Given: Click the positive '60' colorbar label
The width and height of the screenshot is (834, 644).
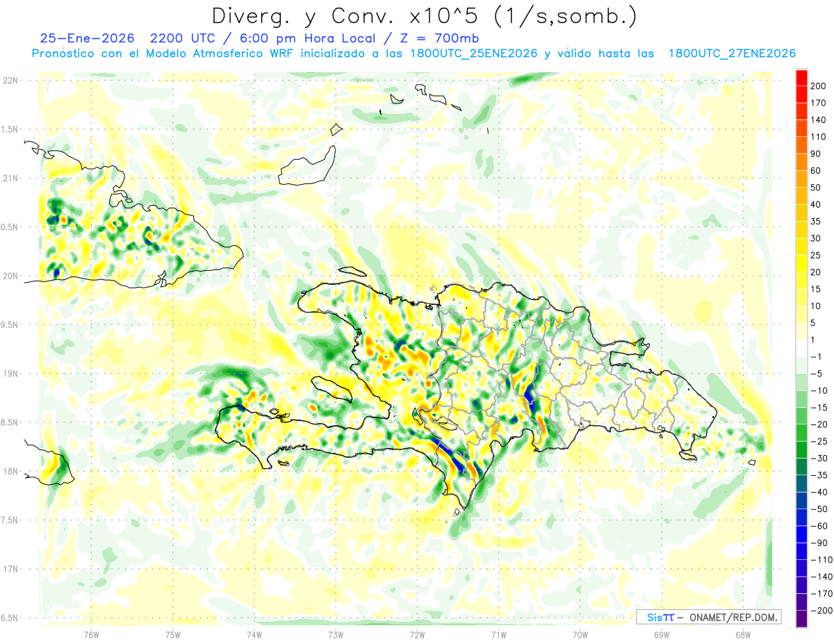Looking at the screenshot, I should click(817, 171).
